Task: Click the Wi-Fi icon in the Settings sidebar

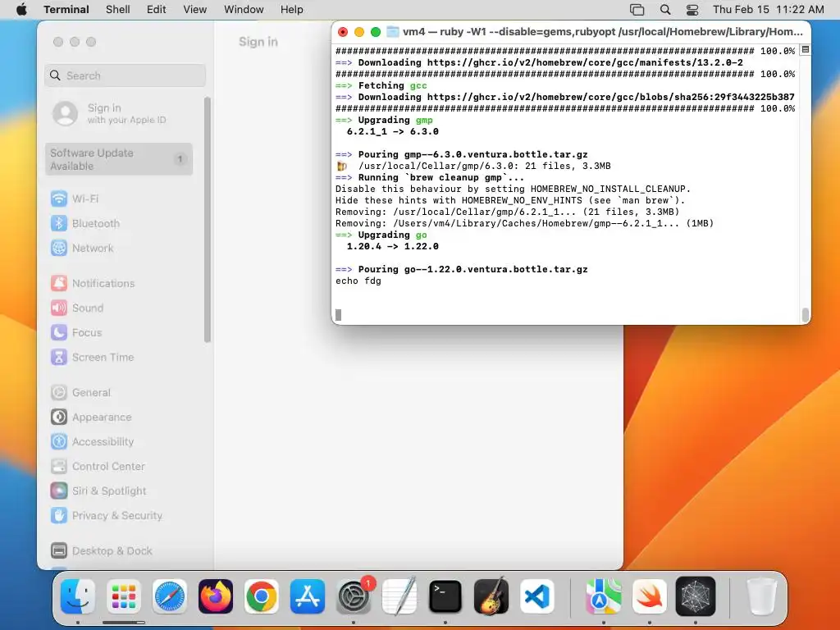Action: coord(59,199)
